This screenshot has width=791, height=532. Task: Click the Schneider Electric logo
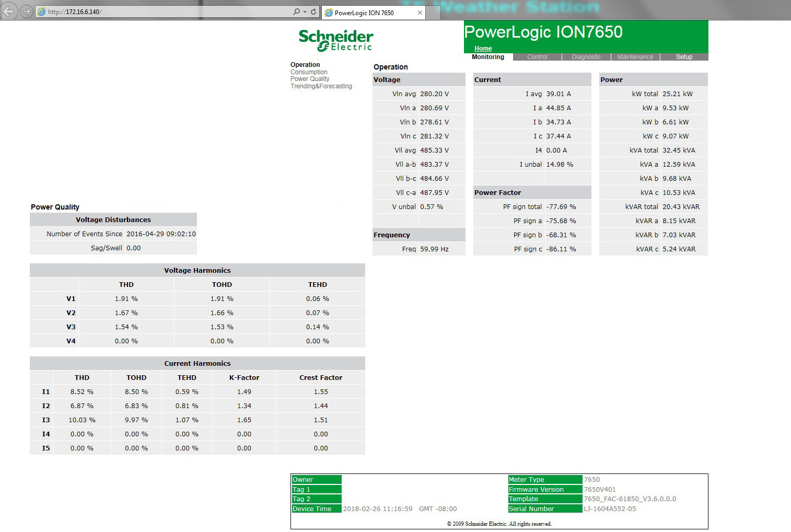click(336, 40)
